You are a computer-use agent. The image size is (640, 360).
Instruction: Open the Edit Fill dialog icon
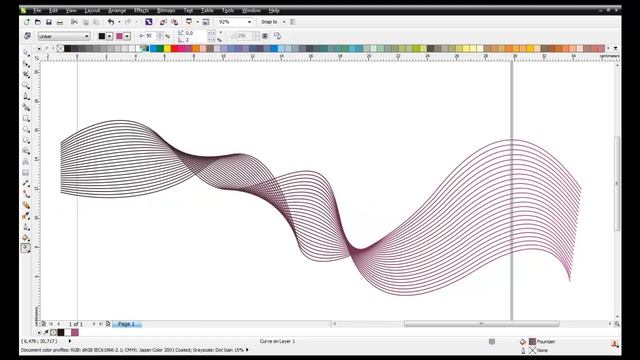27,36
